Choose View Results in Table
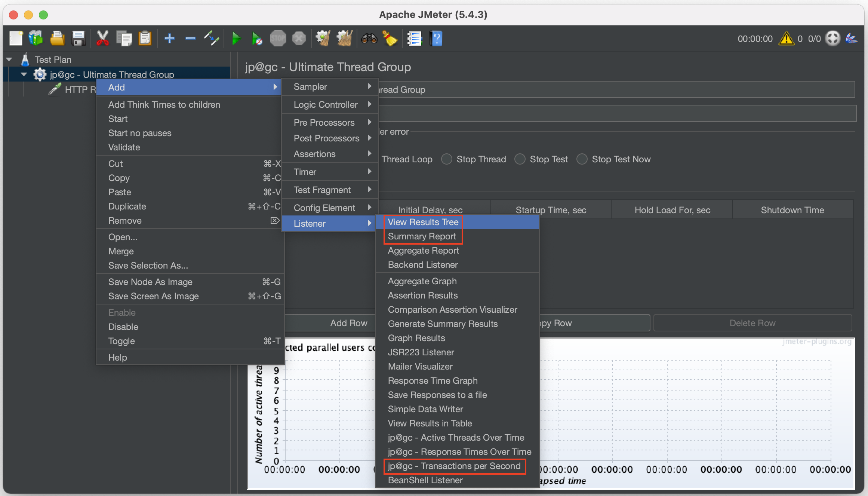 458,423
